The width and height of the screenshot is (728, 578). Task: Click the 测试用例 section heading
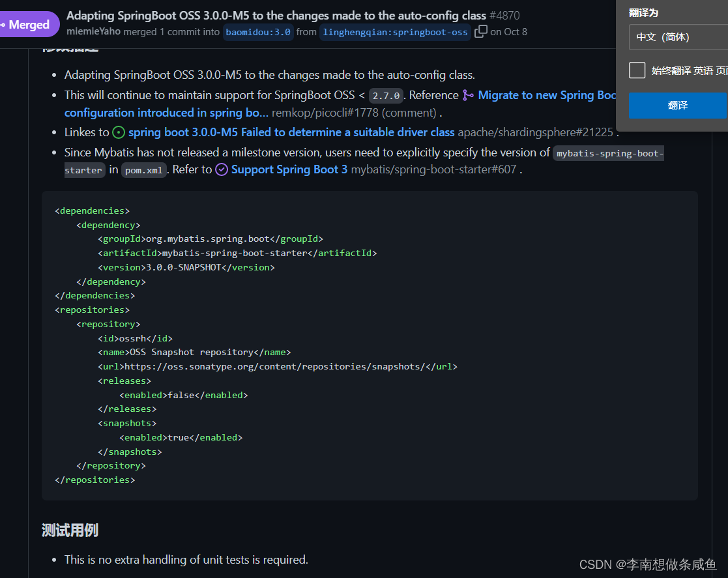pyautogui.click(x=70, y=530)
